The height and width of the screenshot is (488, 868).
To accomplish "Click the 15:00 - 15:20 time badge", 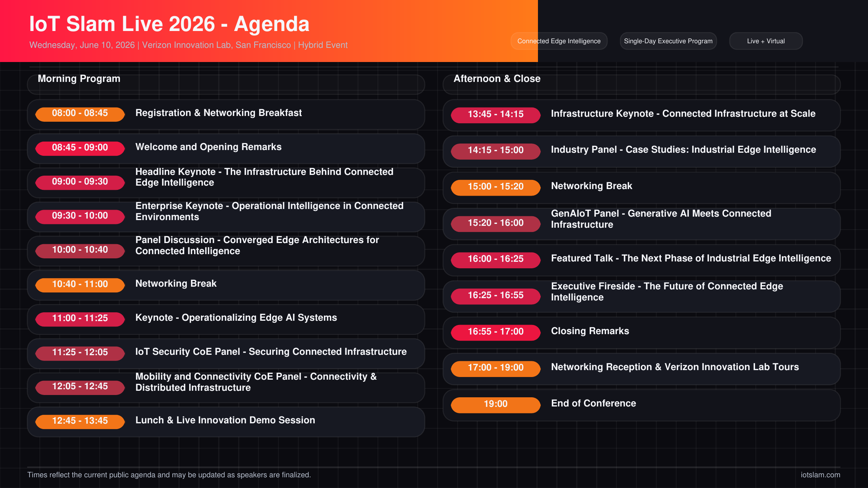I will [x=495, y=187].
